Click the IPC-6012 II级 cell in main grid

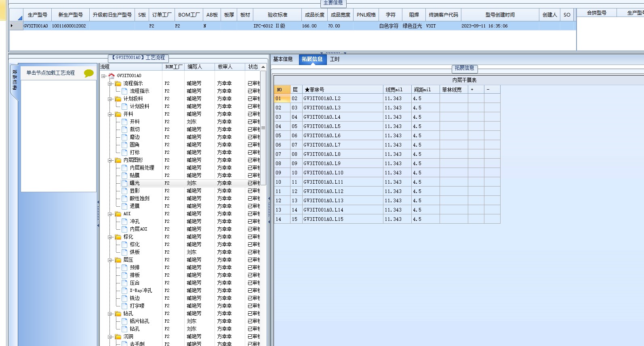(x=278, y=26)
